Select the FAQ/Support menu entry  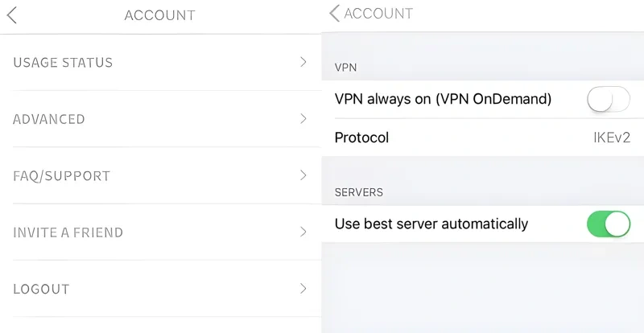click(x=61, y=176)
